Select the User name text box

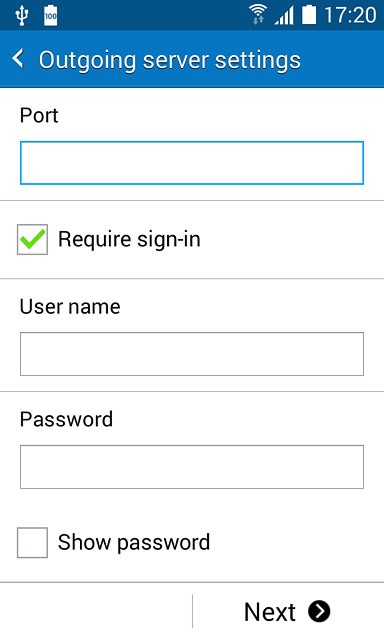tap(192, 354)
